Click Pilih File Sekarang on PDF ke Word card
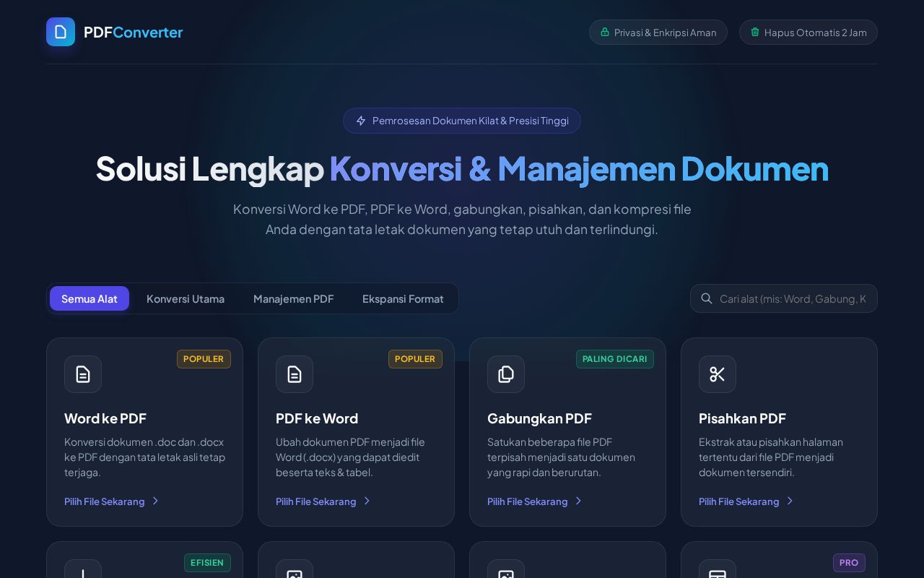Image resolution: width=924 pixels, height=578 pixels. [x=316, y=501]
